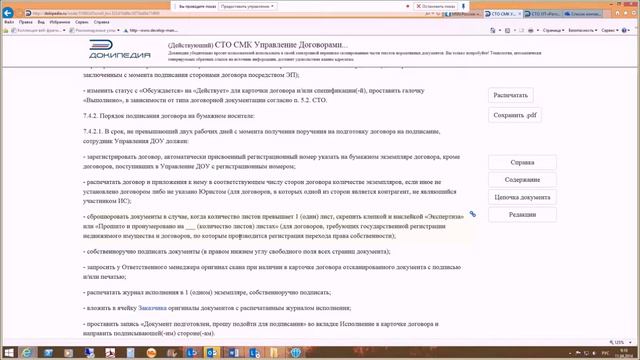This screenshot has width=640, height=360.
Task: Click the Сохранить .pdf button
Action: click(x=515, y=115)
